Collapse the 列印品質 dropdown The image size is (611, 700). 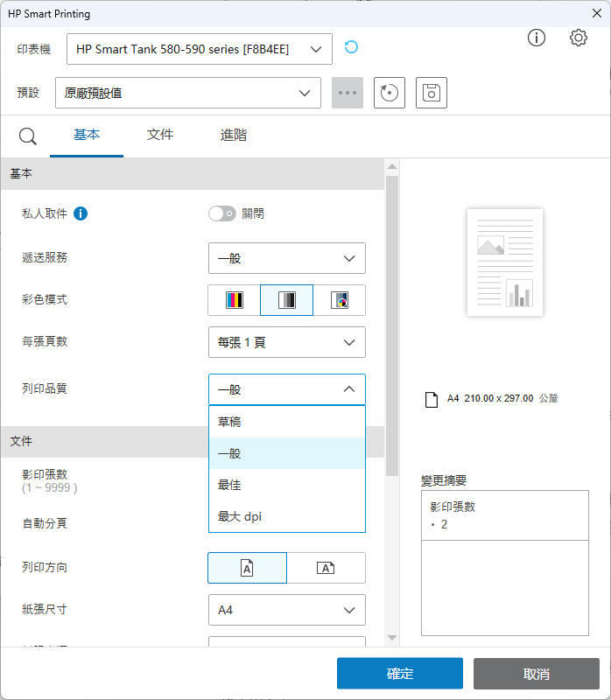click(287, 389)
